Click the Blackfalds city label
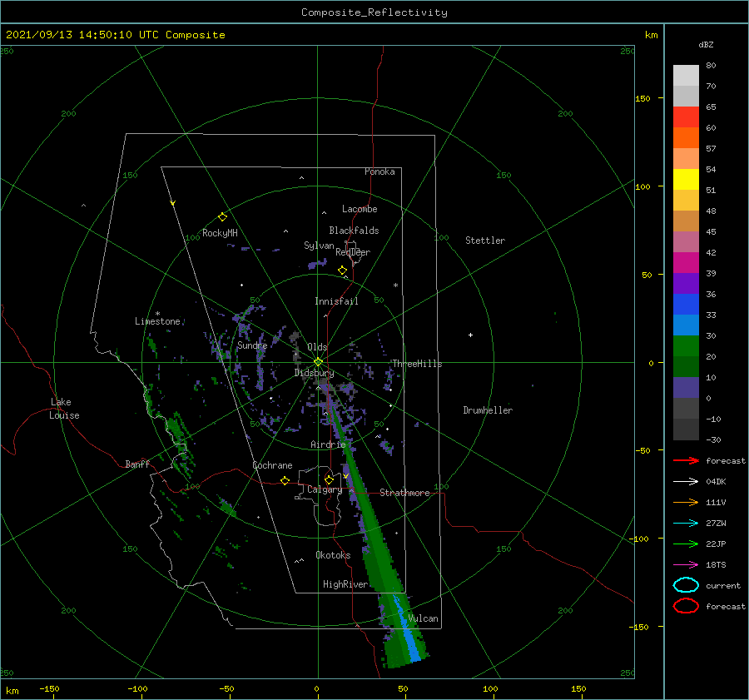This screenshot has width=749, height=700. [354, 231]
